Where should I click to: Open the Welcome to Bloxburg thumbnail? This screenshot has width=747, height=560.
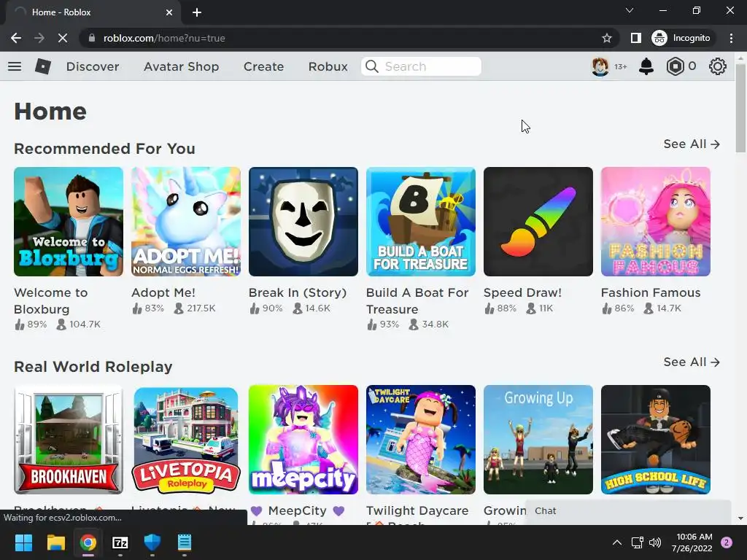[x=68, y=222]
